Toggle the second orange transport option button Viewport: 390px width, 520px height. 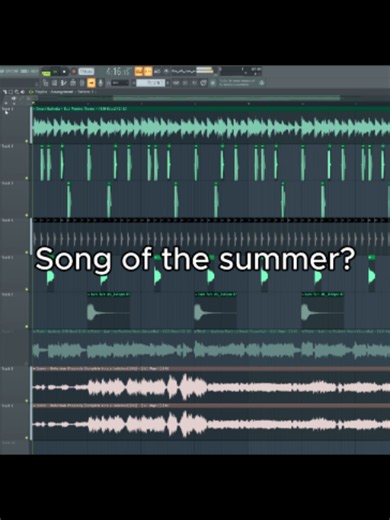(x=148, y=71)
